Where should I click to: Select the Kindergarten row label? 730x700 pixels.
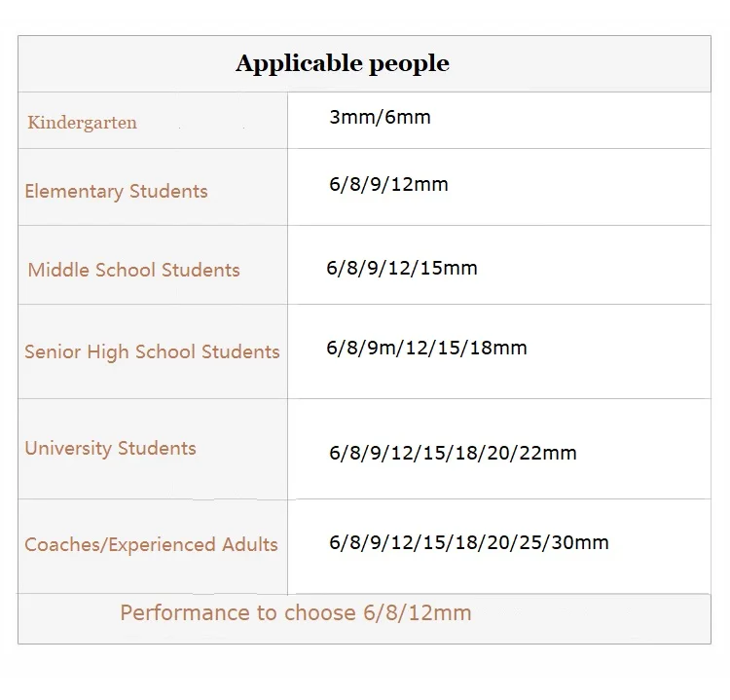[x=82, y=123]
